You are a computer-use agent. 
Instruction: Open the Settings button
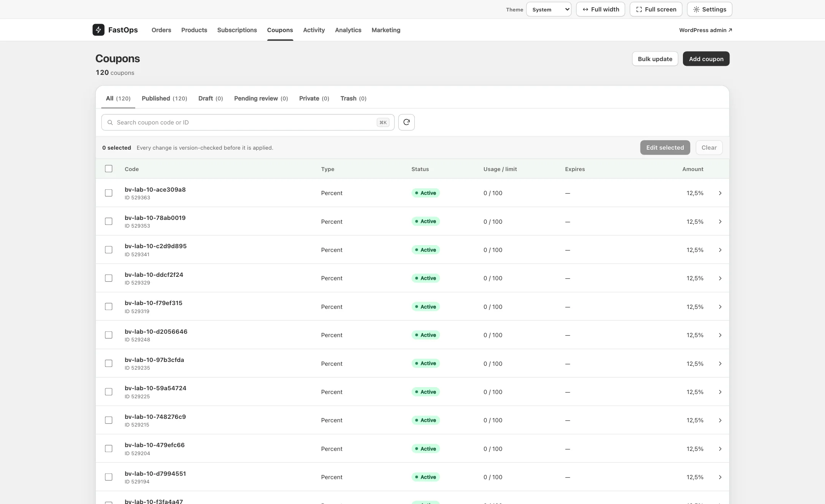click(709, 9)
